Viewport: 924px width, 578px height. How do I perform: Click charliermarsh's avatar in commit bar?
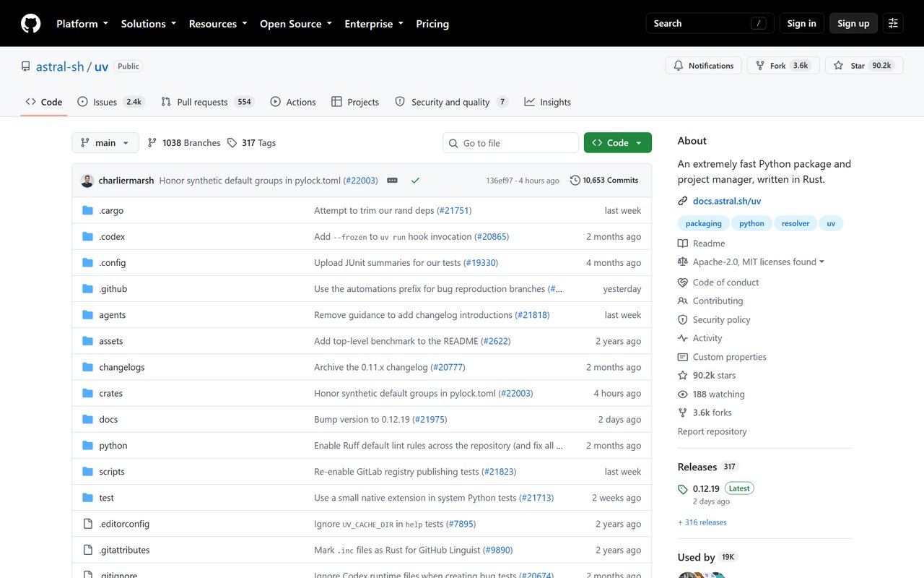(x=87, y=180)
